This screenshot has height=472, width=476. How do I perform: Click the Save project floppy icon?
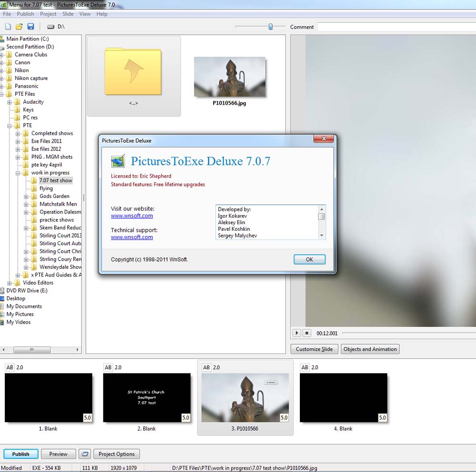[30, 27]
